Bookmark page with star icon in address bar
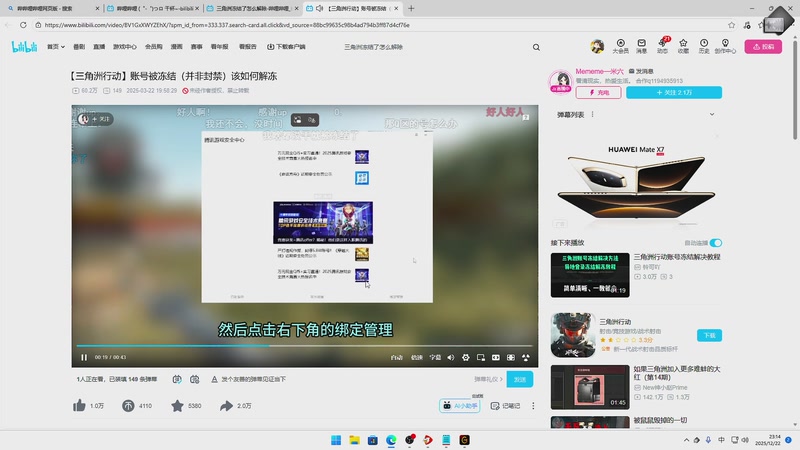800x450 pixels. [x=732, y=25]
